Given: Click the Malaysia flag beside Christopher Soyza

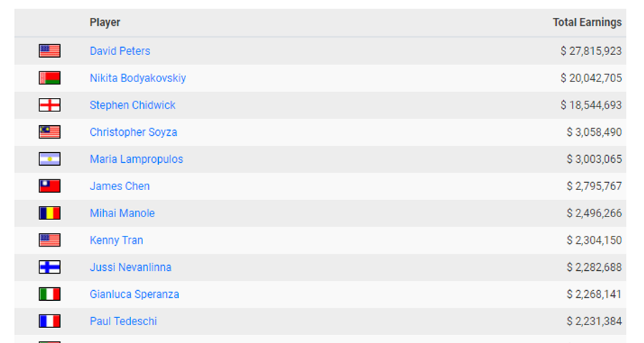Looking at the screenshot, I should pyautogui.click(x=49, y=132).
